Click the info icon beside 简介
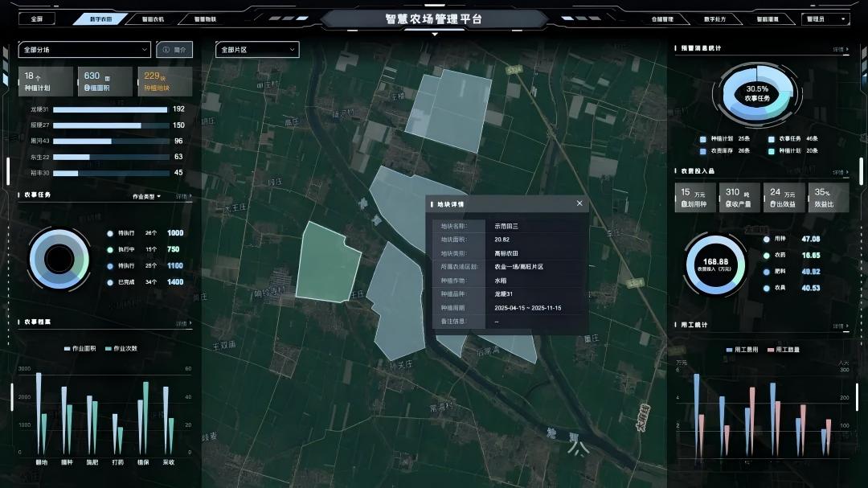This screenshot has height=488, width=868. click(166, 50)
